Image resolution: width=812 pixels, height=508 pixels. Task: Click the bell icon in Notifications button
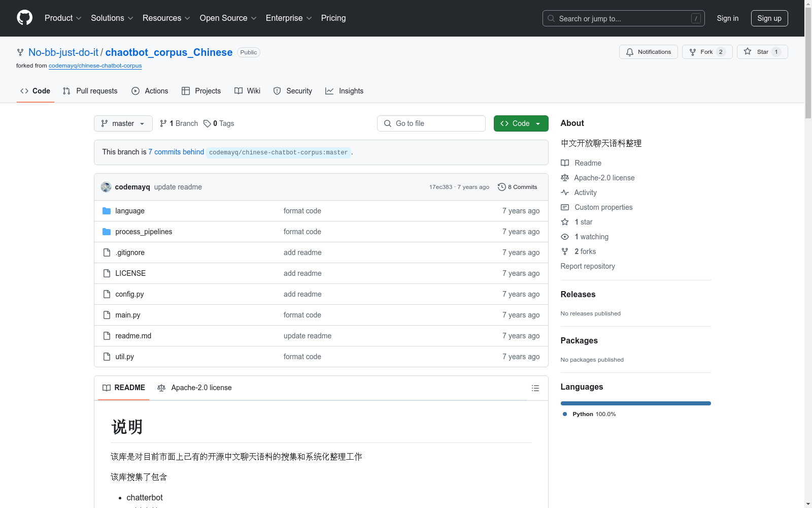point(630,52)
